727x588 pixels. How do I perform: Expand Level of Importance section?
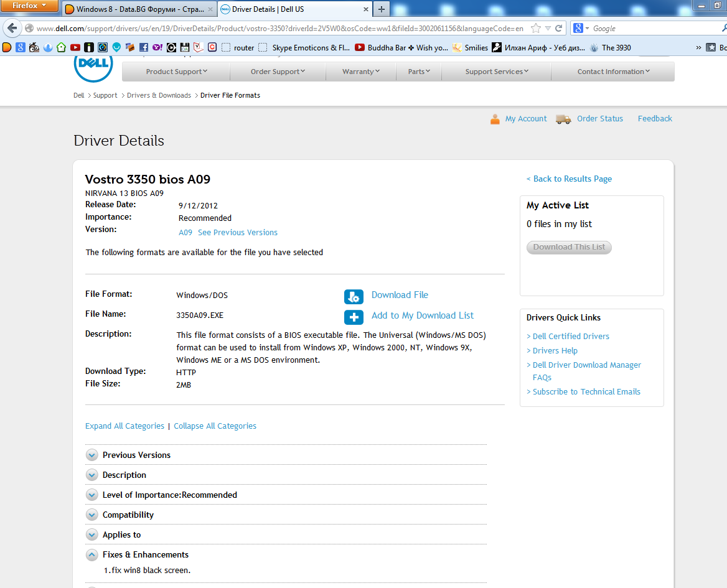coord(91,495)
